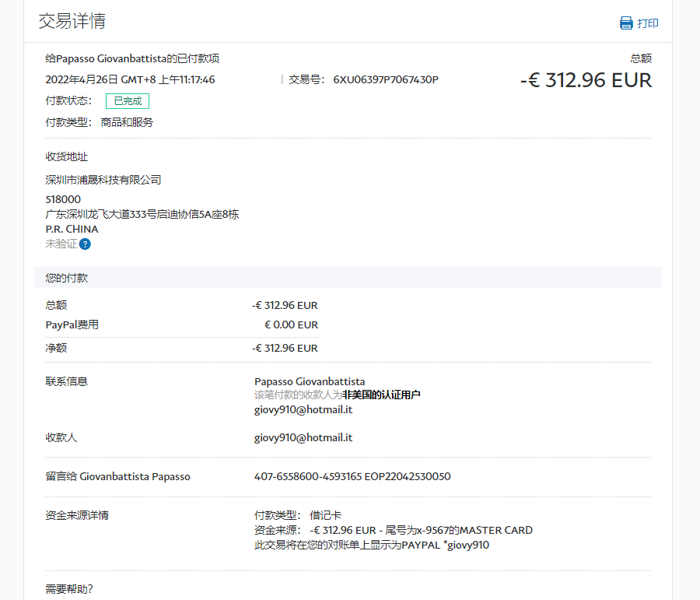
Task: Click the 已完成 payment status badge
Action: click(x=128, y=101)
